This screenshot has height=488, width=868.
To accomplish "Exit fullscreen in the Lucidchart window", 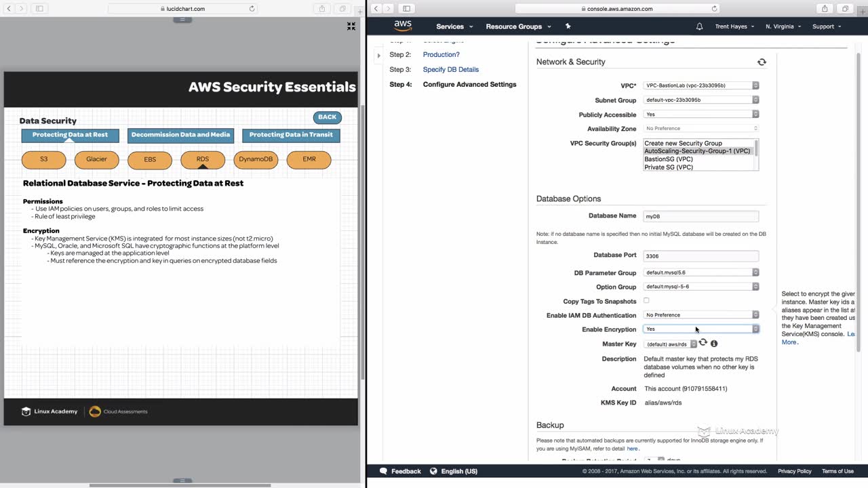I will pos(351,26).
